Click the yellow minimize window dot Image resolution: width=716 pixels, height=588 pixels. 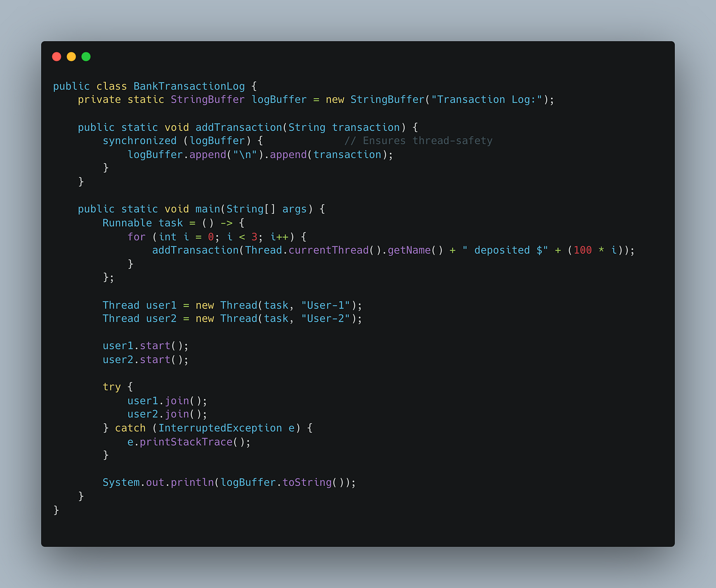[72, 57]
